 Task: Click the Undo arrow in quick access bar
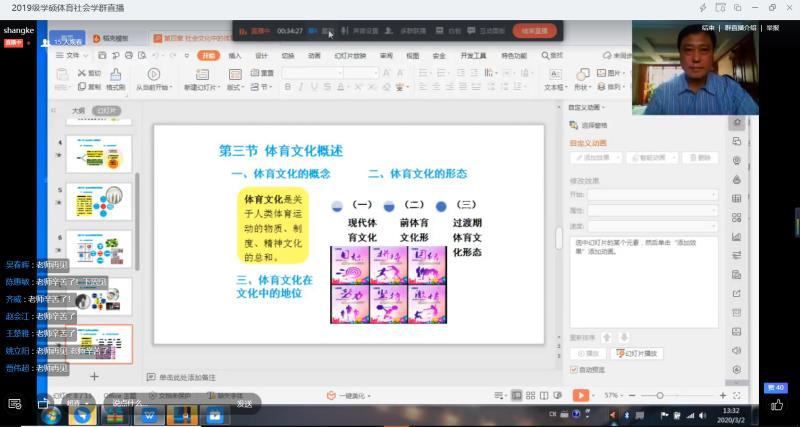[x=155, y=55]
